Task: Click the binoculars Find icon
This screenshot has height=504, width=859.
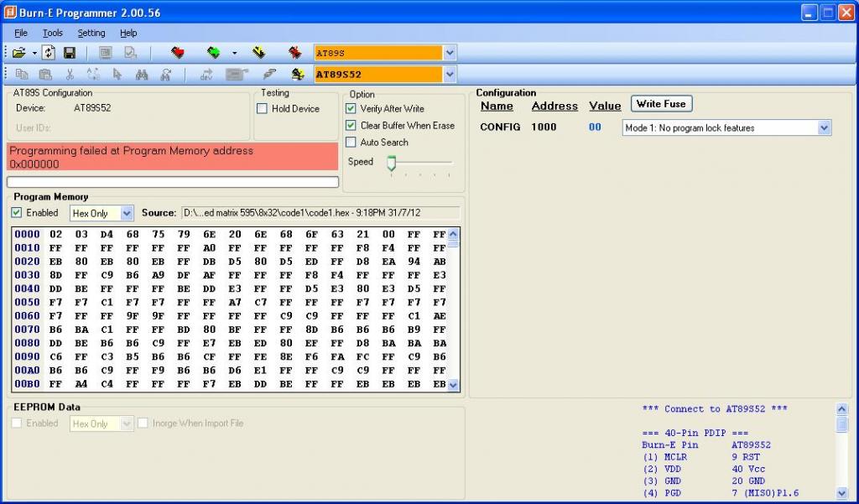Action: (142, 75)
